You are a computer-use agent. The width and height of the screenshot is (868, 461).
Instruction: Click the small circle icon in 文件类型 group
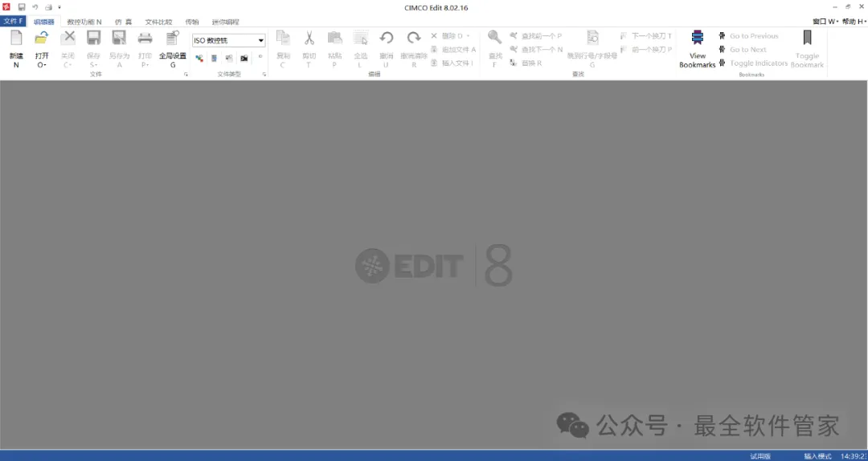[x=260, y=56]
